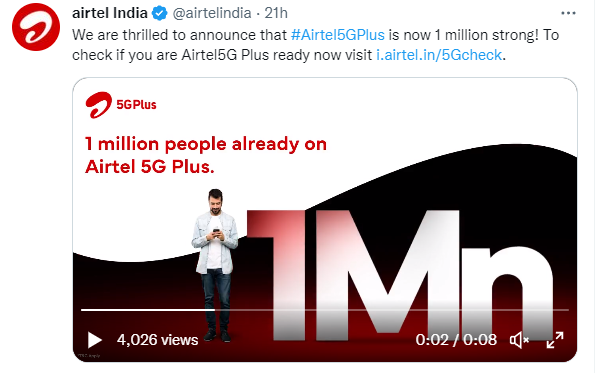Expand the video to fullscreen
Image resolution: width=604 pixels, height=373 pixels.
pyautogui.click(x=555, y=340)
